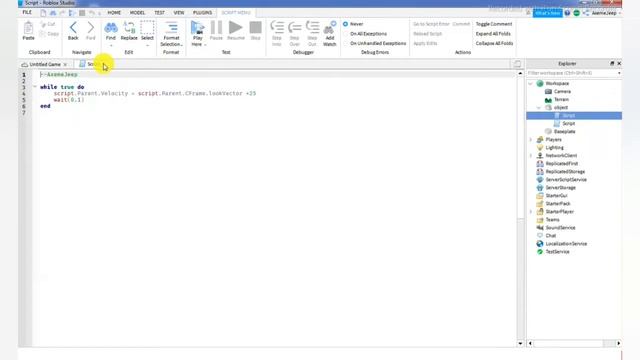
Task: Click the New file icon in quick access
Action: [x=43, y=13]
